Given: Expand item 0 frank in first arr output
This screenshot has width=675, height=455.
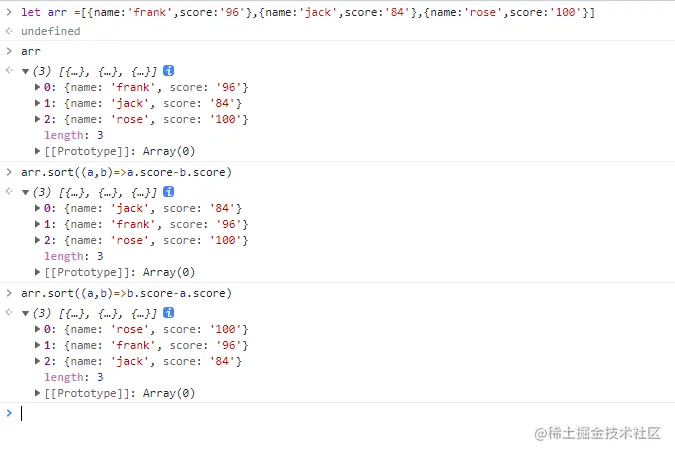Looking at the screenshot, I should pos(38,87).
